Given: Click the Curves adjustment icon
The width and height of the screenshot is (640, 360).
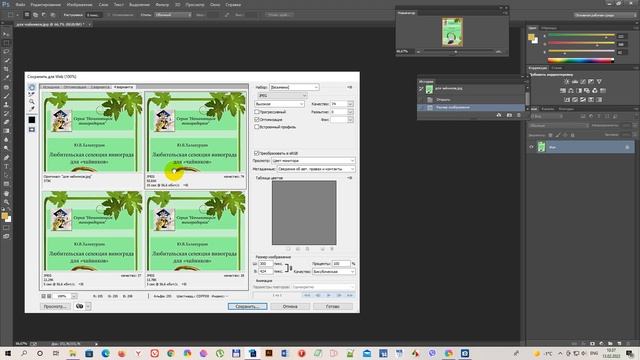Looking at the screenshot, I should (x=583, y=82).
